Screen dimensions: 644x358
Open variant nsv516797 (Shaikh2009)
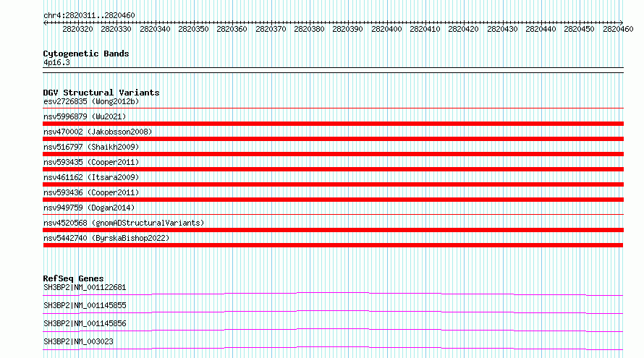tap(91, 147)
